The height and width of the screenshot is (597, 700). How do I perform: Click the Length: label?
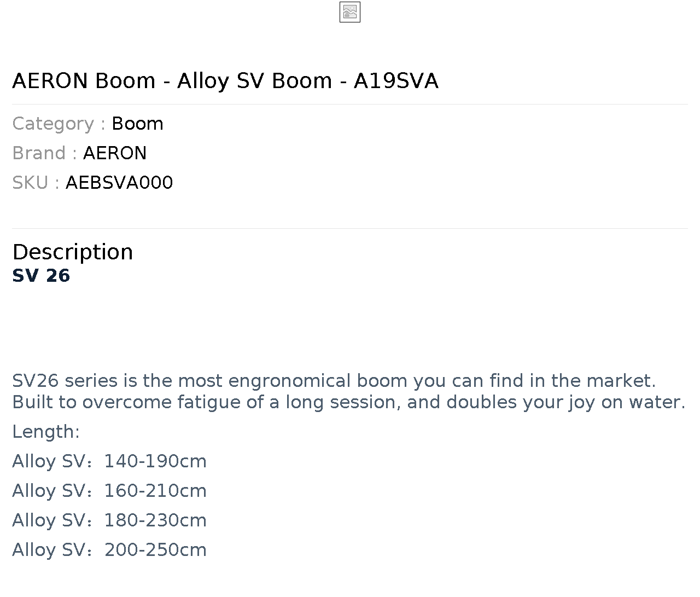(x=46, y=432)
